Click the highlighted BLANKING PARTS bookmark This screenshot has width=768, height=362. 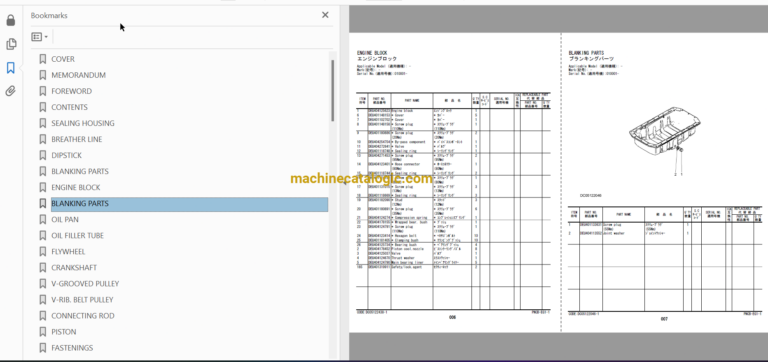[x=190, y=204]
